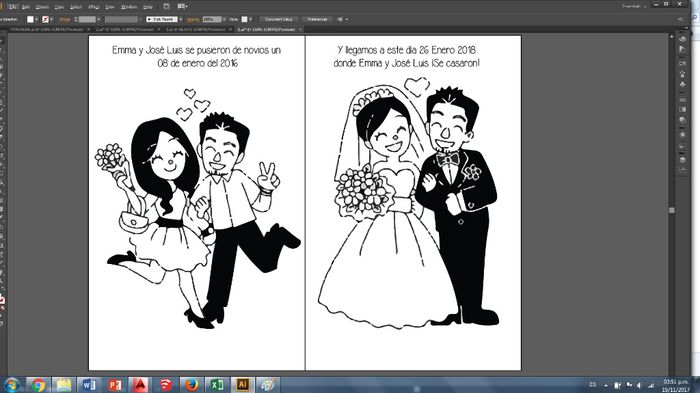
Task: Click the opacity percentage field
Action: pyautogui.click(x=211, y=19)
